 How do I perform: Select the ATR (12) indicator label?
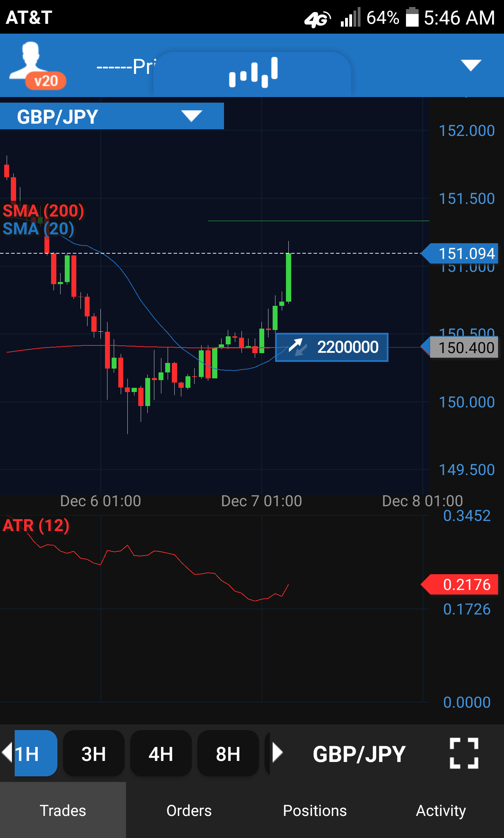(x=36, y=526)
